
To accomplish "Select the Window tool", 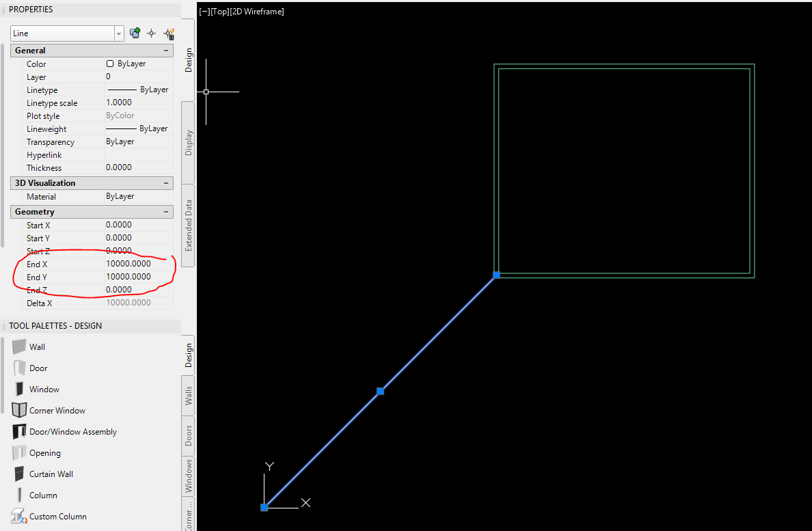I will (44, 389).
